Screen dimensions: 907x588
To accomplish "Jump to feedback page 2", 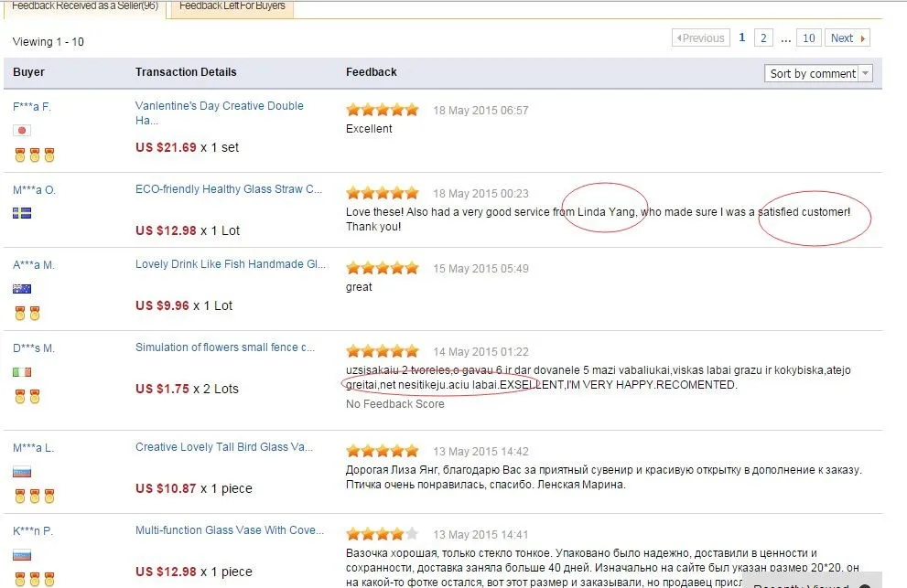I will (763, 38).
